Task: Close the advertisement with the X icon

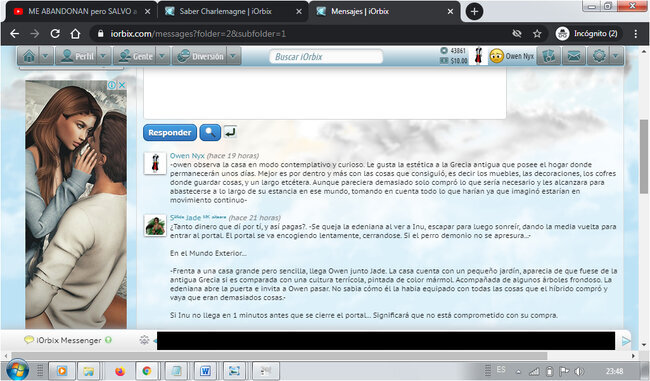Action: click(122, 85)
